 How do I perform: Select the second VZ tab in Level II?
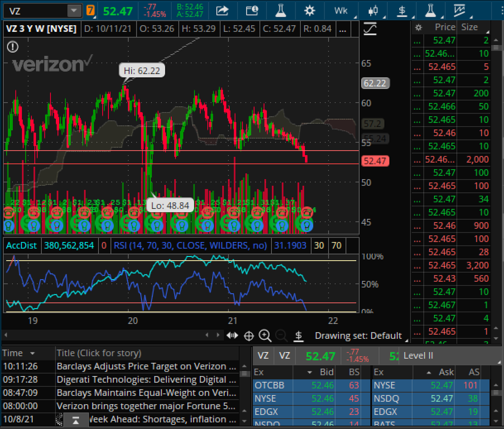[x=284, y=356]
